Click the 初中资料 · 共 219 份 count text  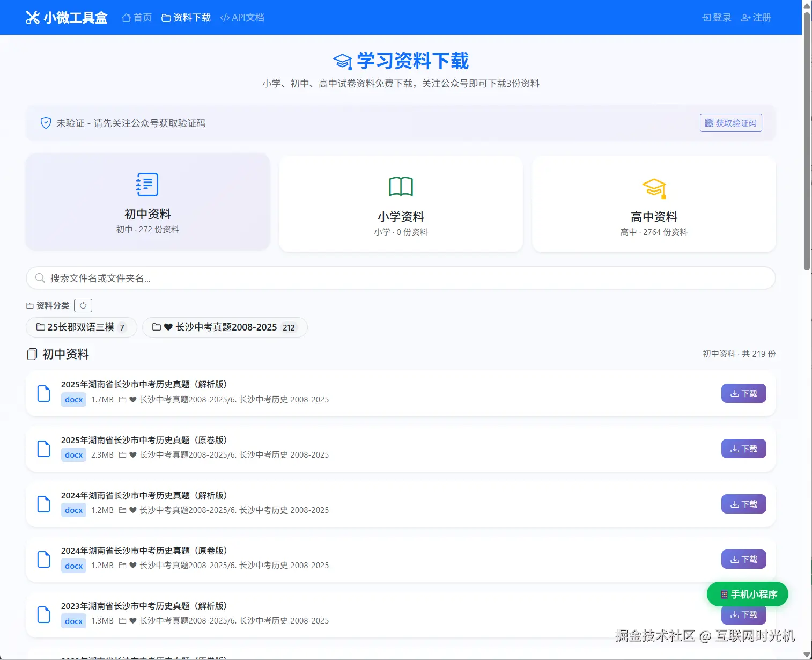point(739,354)
